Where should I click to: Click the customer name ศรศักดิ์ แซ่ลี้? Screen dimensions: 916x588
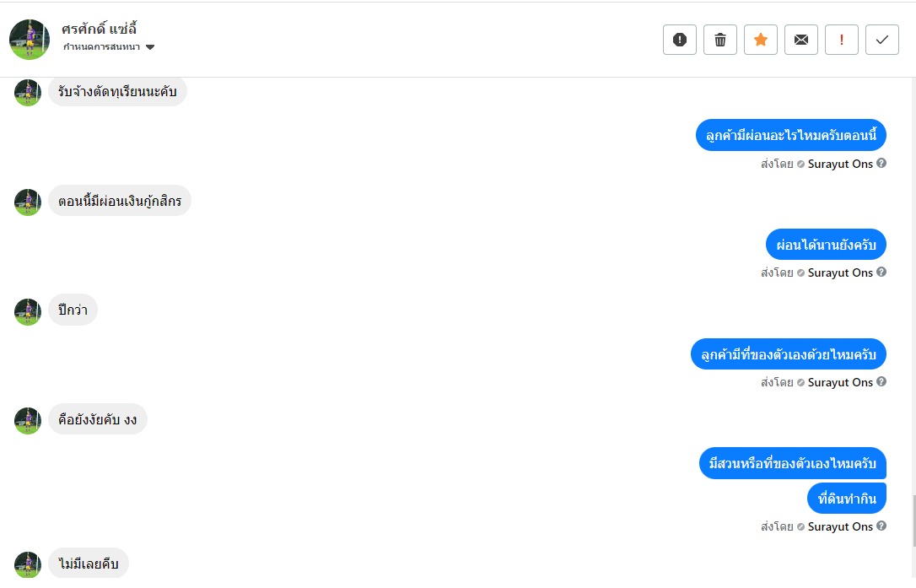point(100,29)
